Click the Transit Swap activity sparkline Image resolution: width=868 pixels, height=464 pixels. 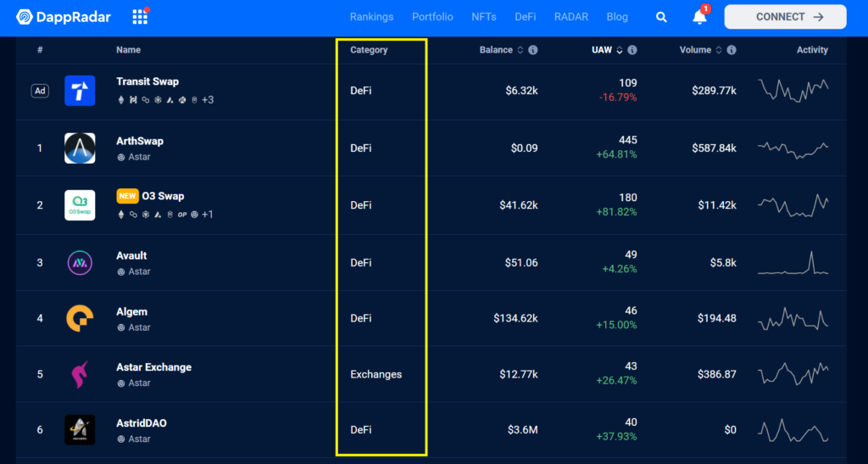click(793, 90)
